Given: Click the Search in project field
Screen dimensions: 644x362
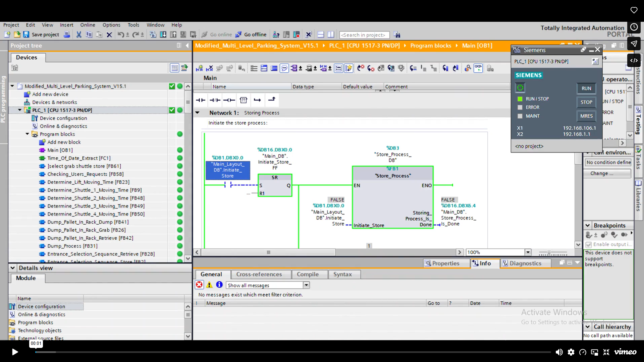Looking at the screenshot, I should coord(364,35).
